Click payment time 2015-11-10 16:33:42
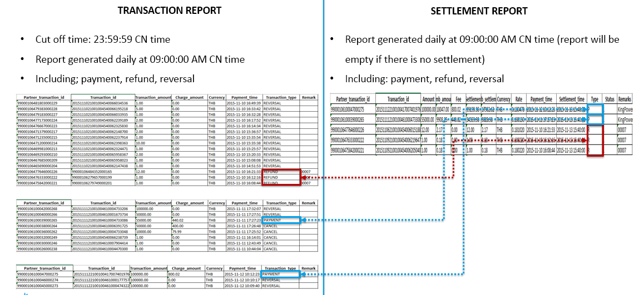The width and height of the screenshot is (644, 295). click(x=244, y=109)
